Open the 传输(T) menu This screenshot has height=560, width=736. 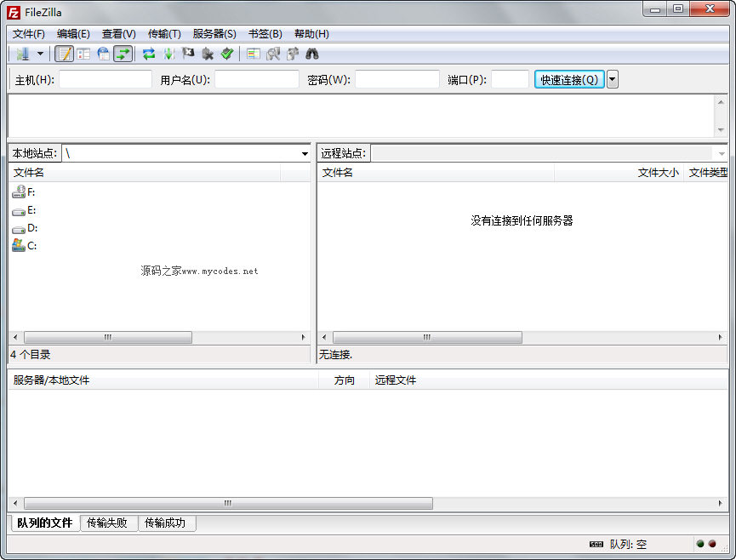[x=164, y=34]
